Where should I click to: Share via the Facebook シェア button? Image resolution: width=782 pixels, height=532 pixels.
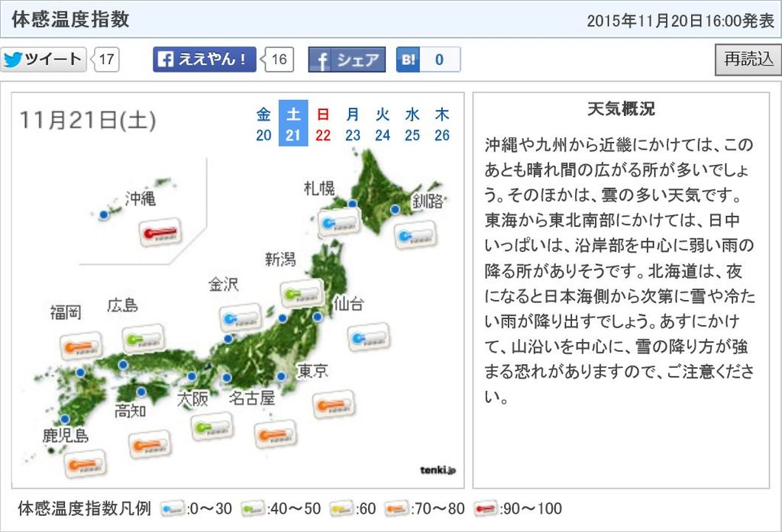coord(347,60)
